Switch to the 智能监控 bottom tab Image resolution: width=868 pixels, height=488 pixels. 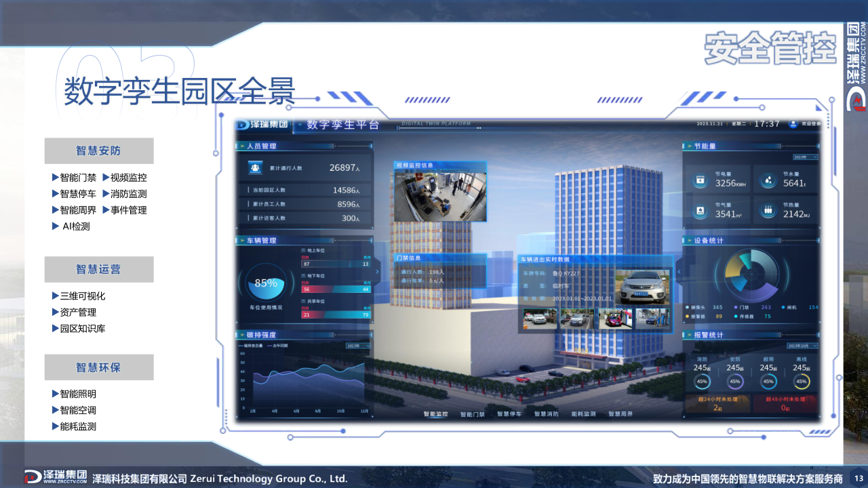tap(435, 414)
